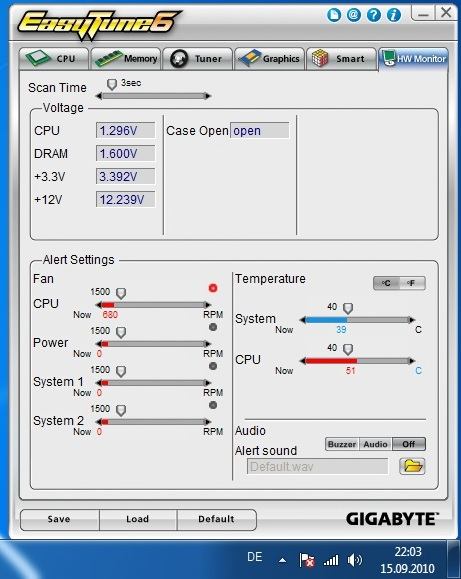
Task: Click the CPU voltage value 1.296V
Action: [x=126, y=130]
